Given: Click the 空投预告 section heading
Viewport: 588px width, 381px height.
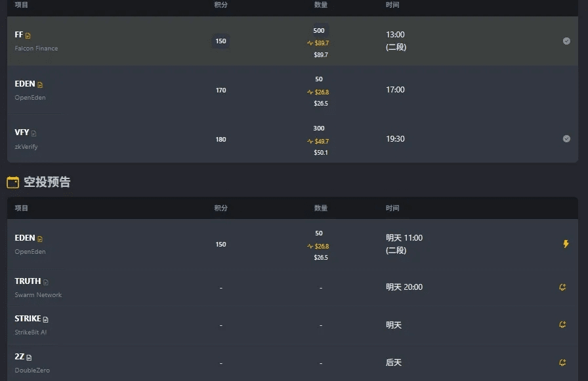Looking at the screenshot, I should [47, 182].
